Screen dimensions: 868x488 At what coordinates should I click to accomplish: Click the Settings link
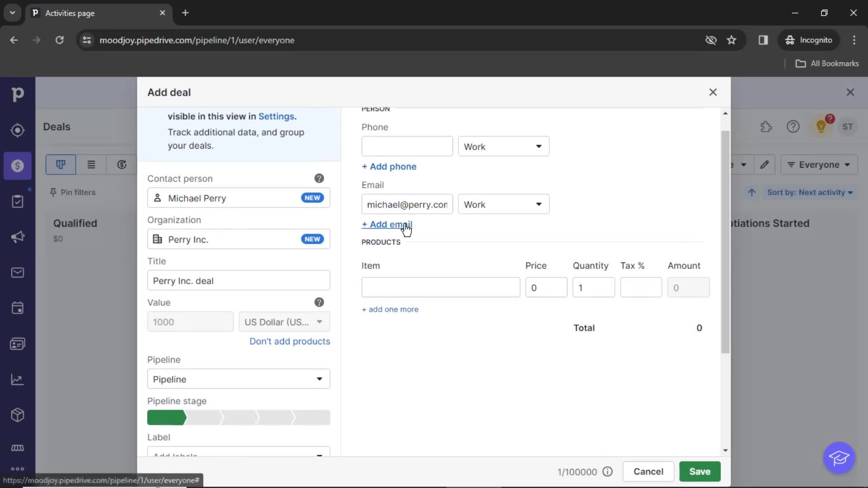[276, 117]
